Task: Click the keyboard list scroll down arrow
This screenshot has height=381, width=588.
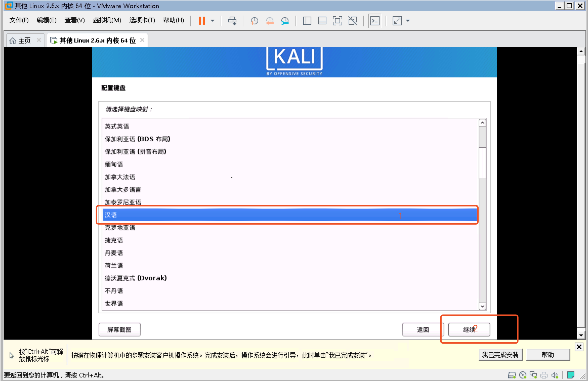Action: coord(482,306)
